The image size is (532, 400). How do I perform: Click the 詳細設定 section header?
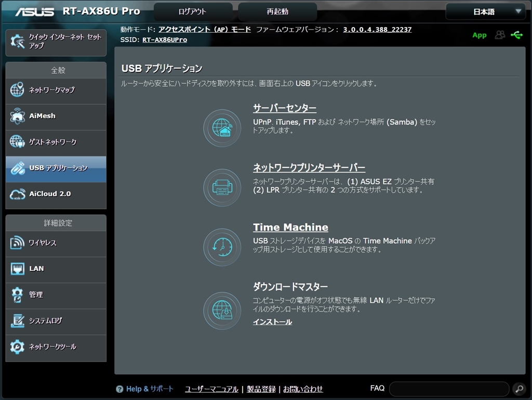[x=56, y=223]
